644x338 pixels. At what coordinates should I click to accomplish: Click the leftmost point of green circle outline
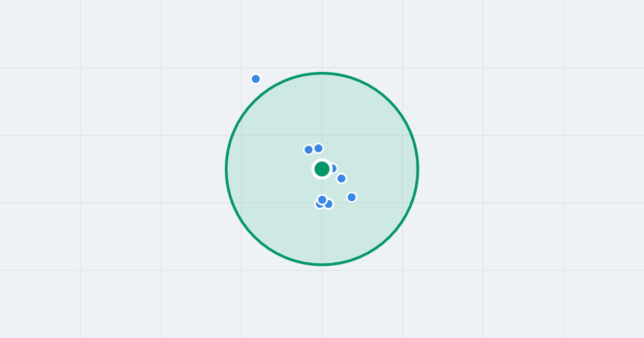tap(226, 169)
